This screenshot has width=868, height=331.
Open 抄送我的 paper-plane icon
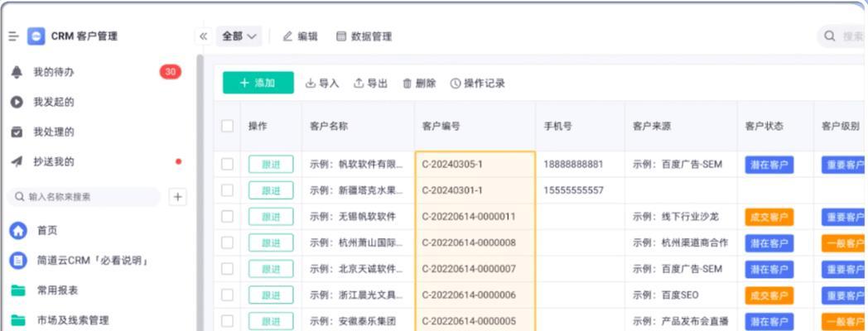[x=17, y=161]
